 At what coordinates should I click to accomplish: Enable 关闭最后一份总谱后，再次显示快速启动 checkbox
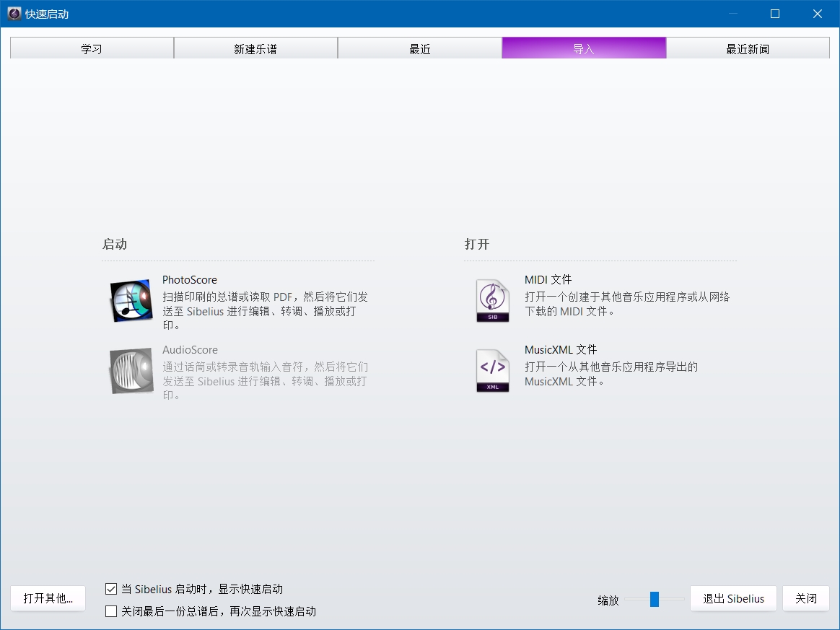pos(111,611)
